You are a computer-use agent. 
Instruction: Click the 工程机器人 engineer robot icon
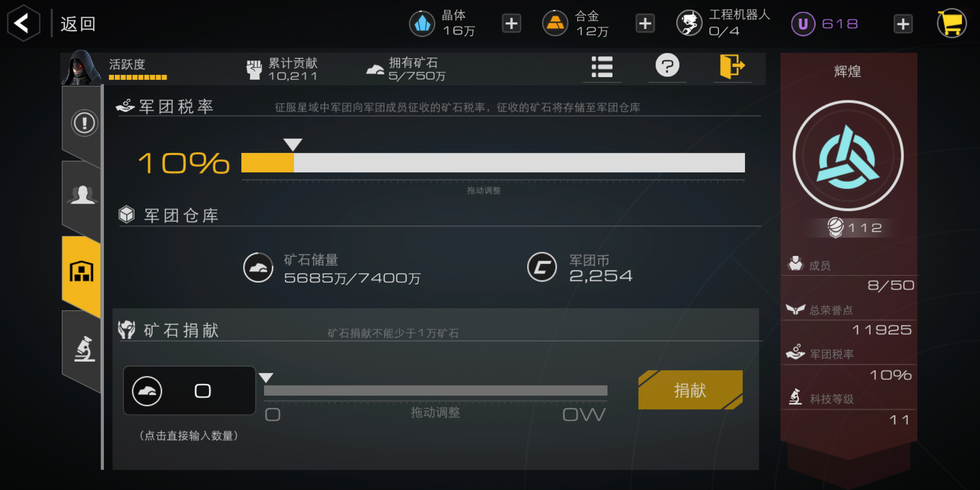pos(689,23)
